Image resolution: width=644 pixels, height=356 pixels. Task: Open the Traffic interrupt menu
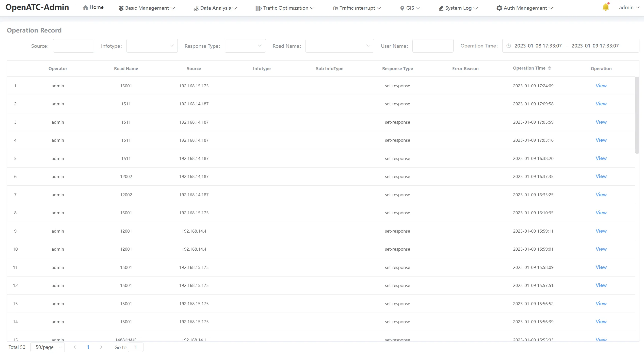357,8
